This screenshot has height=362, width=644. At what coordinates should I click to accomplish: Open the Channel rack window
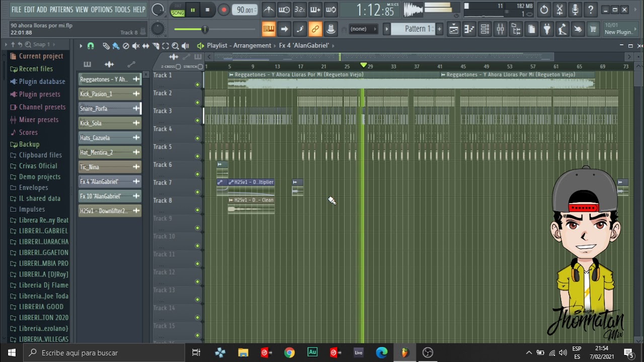click(x=485, y=29)
